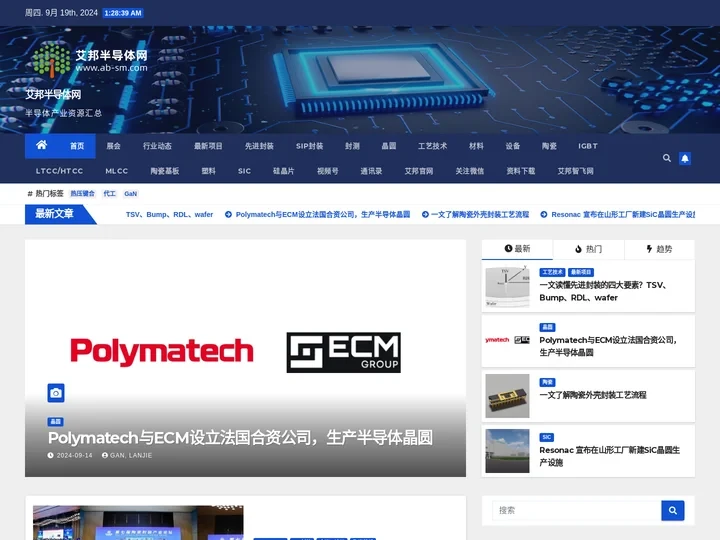Open ticker link 一文了解陶瓷外壳封装工艺流程
Screen dimensions: 720x540
[x=479, y=214]
